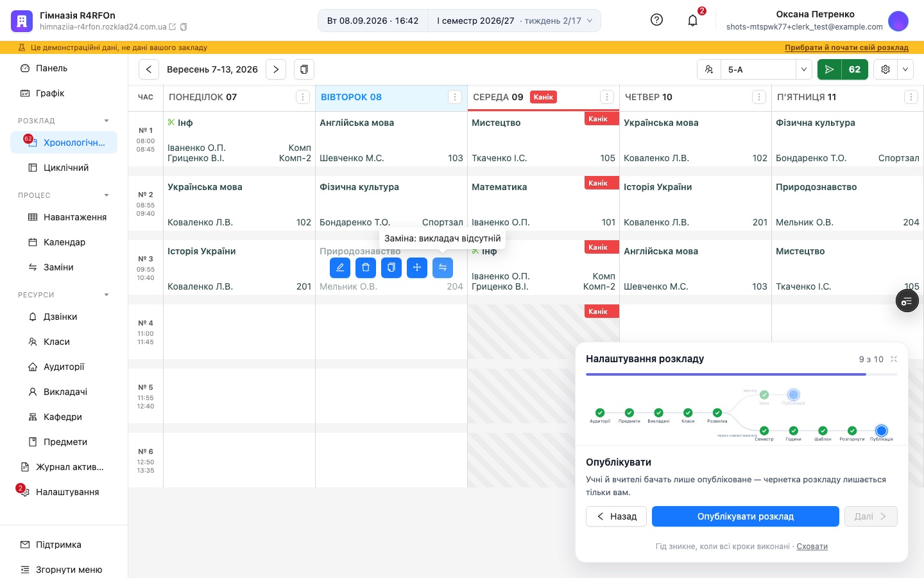Open the help question-mark icon

[x=656, y=20]
